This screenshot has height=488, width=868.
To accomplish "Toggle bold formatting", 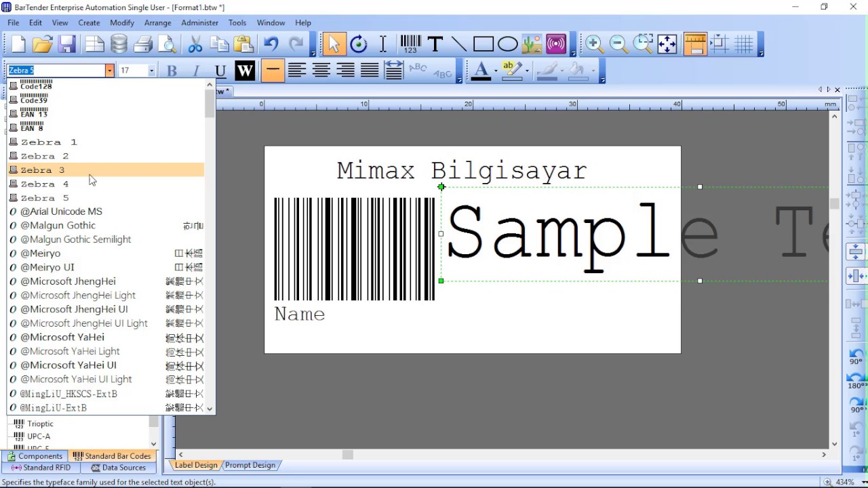I will pos(172,70).
